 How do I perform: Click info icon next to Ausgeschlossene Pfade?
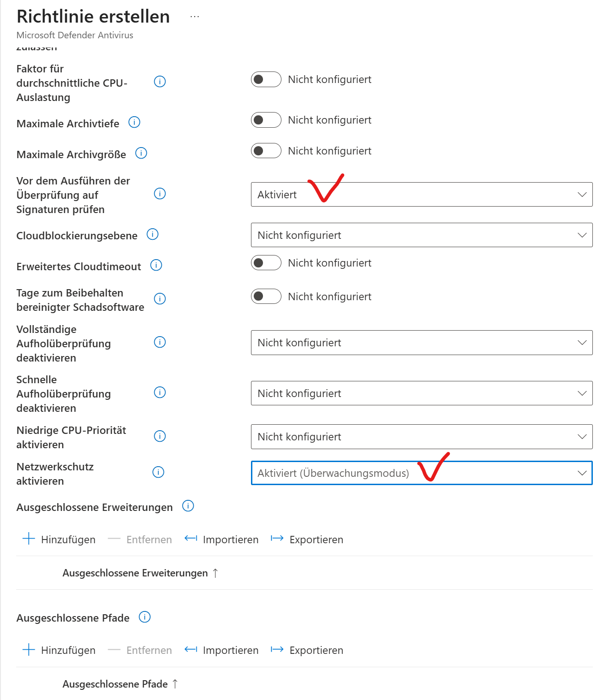pyautogui.click(x=145, y=617)
